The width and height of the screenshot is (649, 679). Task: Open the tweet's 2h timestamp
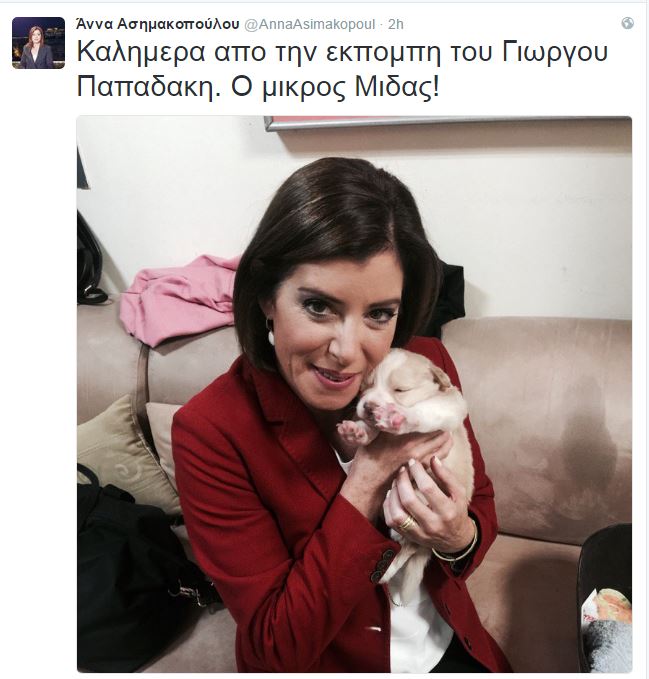pyautogui.click(x=396, y=25)
